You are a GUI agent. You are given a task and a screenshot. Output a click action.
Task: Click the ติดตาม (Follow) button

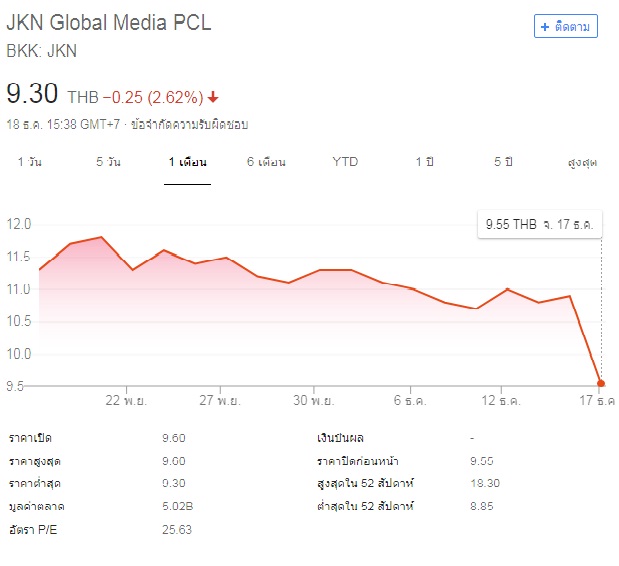click(566, 26)
